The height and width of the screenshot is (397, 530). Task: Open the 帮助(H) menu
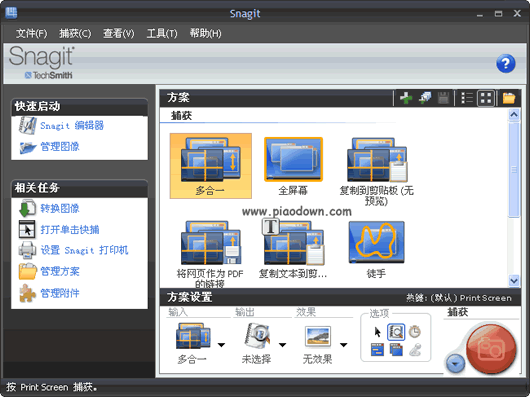coord(205,33)
